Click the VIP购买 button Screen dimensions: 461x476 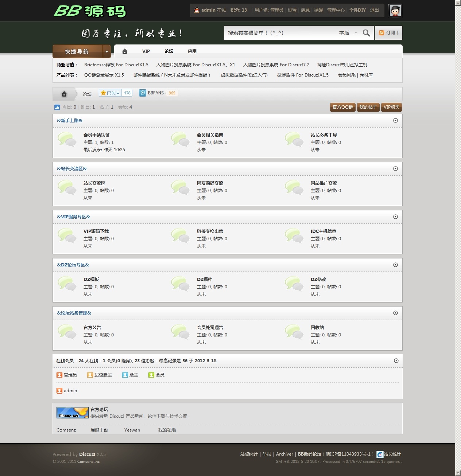[x=392, y=107]
